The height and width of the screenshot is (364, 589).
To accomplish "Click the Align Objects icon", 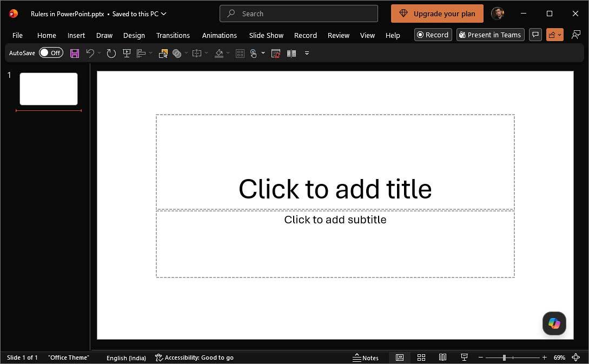I will click(141, 54).
